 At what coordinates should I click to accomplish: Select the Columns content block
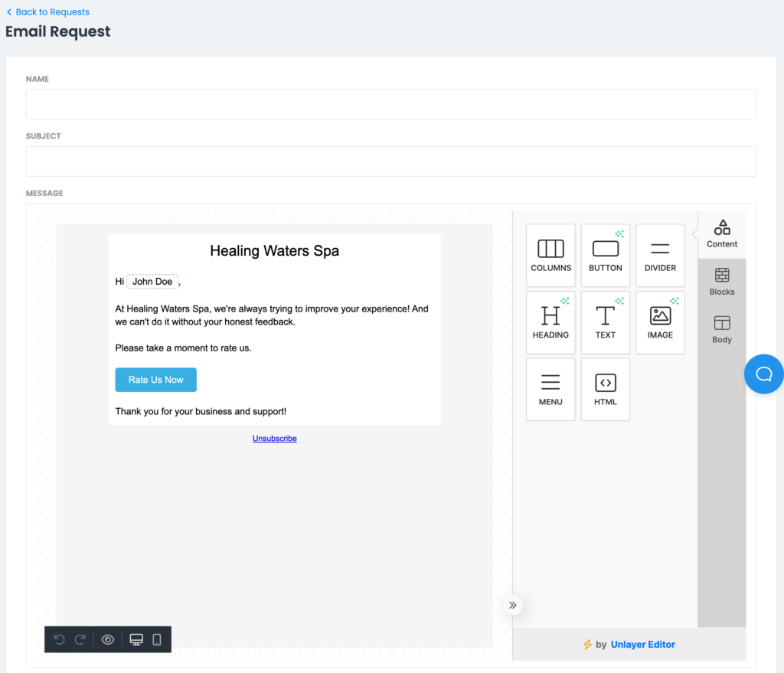coord(550,256)
